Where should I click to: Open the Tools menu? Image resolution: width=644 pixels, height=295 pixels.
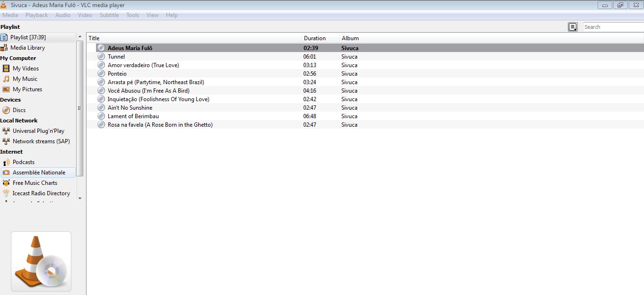[133, 15]
